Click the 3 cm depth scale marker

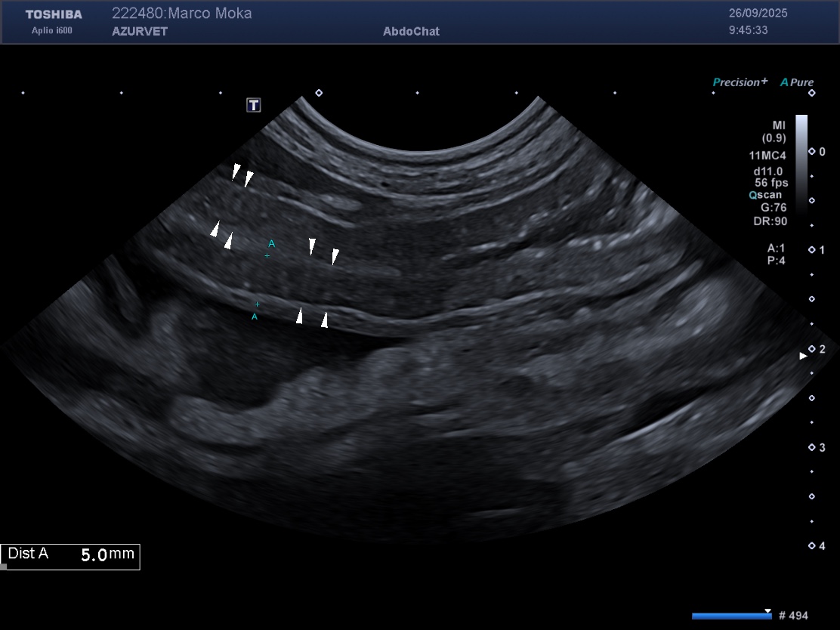pyautogui.click(x=812, y=448)
